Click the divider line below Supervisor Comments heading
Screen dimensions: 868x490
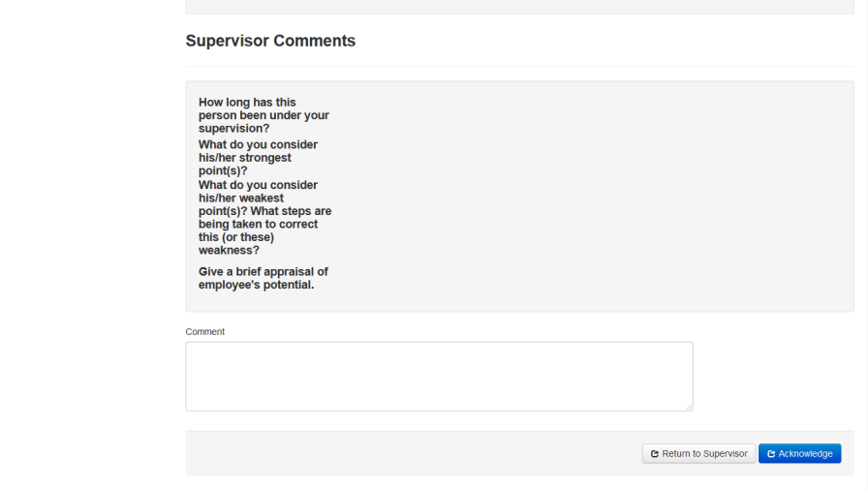coord(519,67)
